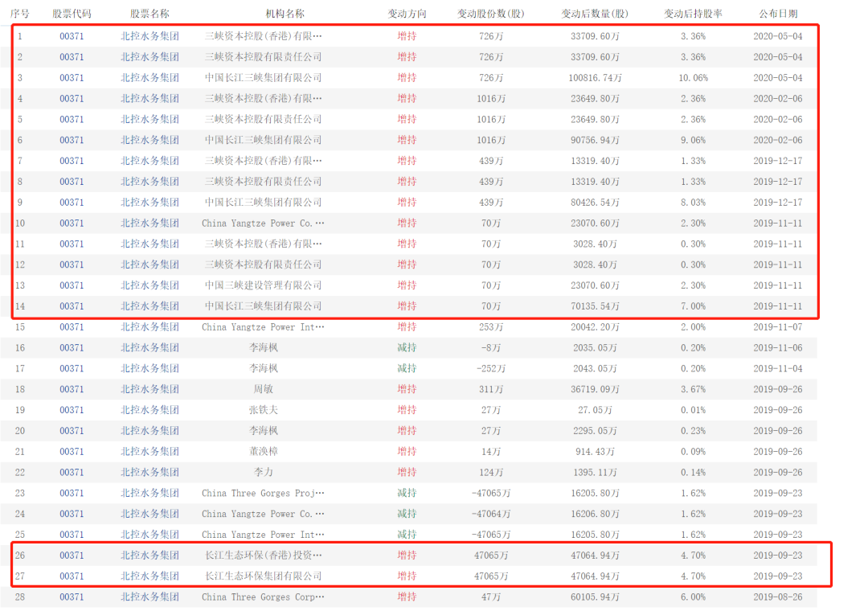The image size is (868, 611).
Task: Click the holding rate 3.67%
Action: tap(693, 389)
